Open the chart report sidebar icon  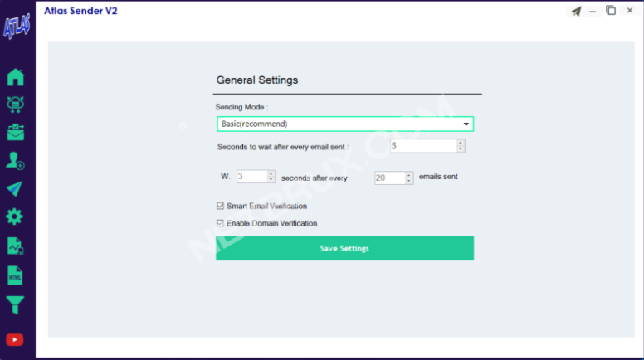(x=16, y=246)
